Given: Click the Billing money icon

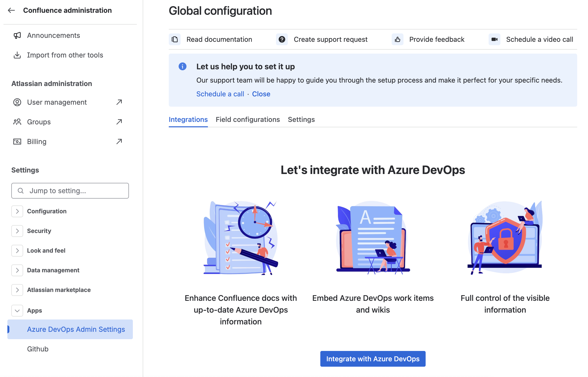Looking at the screenshot, I should click(x=17, y=142).
